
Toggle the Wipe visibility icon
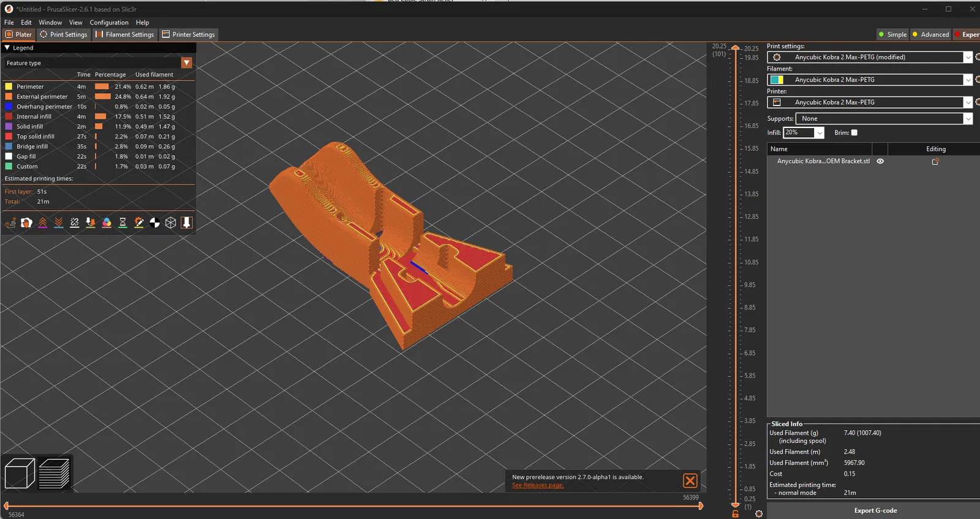click(x=26, y=223)
